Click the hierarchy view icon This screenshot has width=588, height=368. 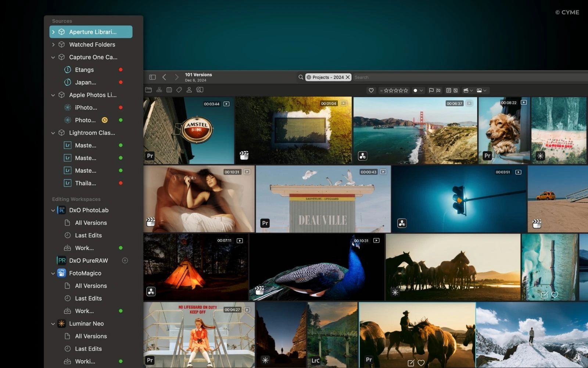pyautogui.click(x=159, y=90)
